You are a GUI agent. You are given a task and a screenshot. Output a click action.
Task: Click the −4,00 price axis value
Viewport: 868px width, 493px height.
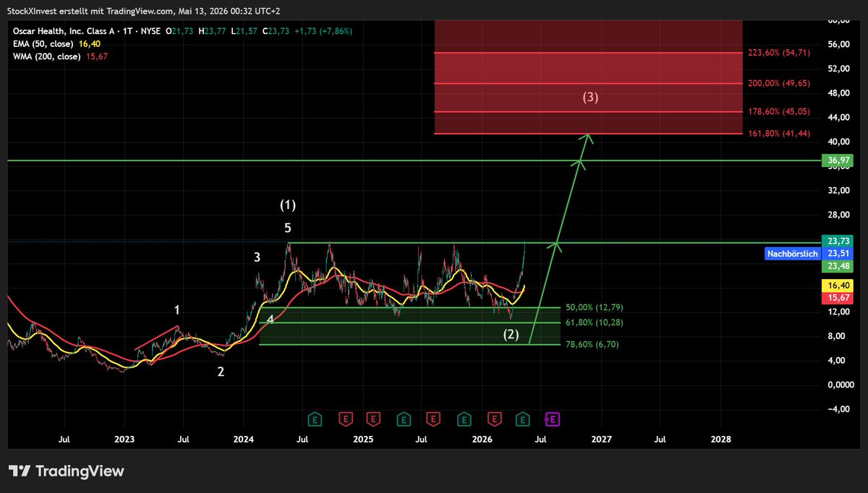[x=838, y=409]
